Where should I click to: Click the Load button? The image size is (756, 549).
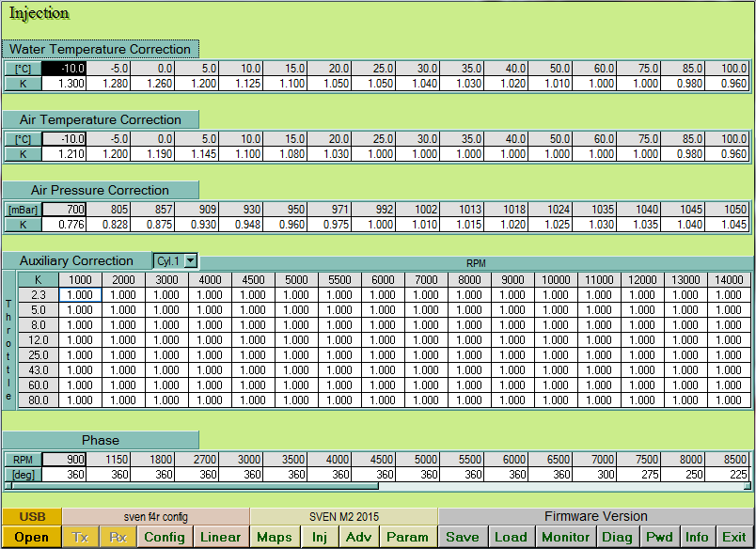(512, 537)
